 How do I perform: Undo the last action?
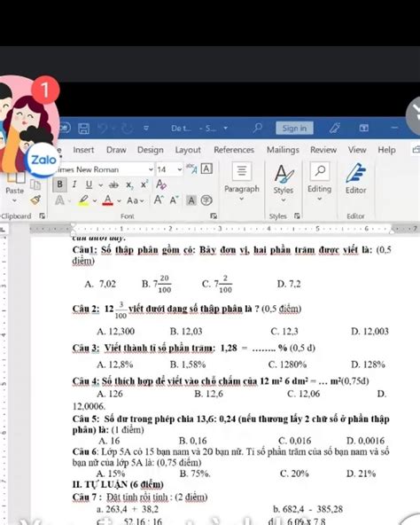(x=103, y=129)
